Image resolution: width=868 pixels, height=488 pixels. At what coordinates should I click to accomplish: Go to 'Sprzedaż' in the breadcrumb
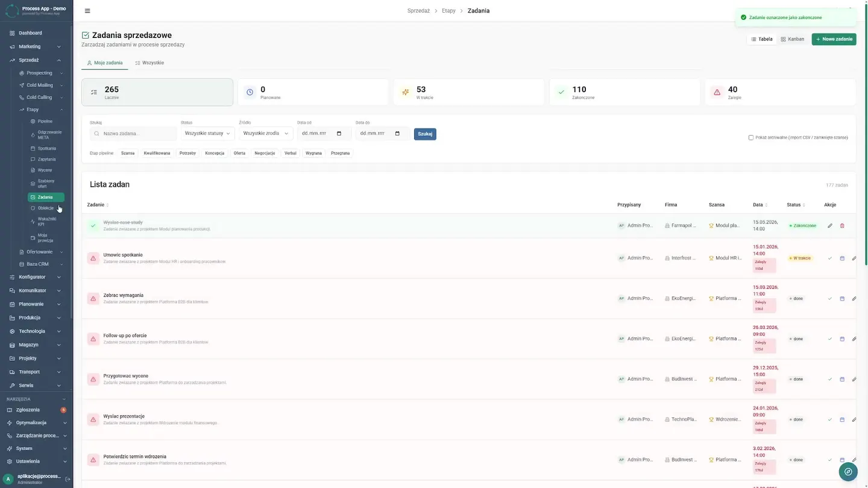[418, 11]
